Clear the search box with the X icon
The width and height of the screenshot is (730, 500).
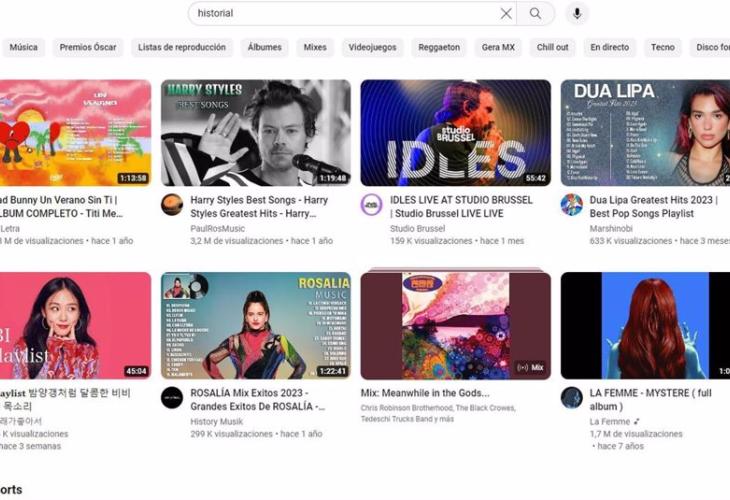tap(506, 14)
